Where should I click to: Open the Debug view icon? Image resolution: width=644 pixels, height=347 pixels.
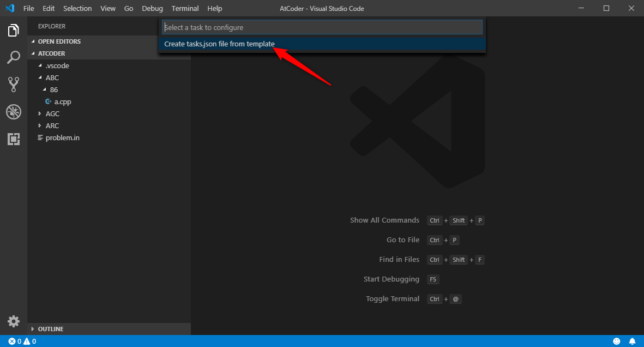pos(13,112)
